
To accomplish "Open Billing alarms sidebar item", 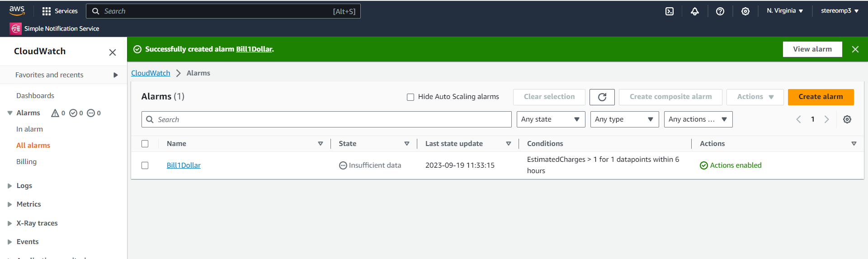I will tap(26, 162).
